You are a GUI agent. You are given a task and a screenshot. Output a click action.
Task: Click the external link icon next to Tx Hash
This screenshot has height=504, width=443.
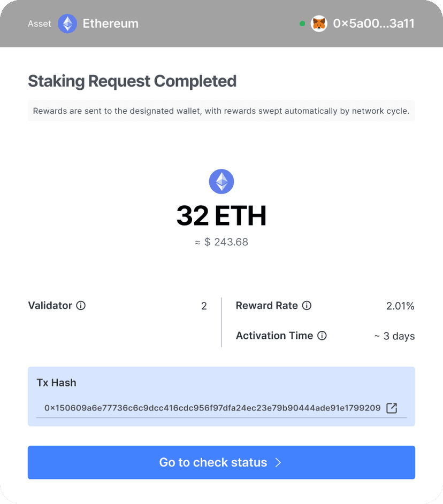tap(391, 408)
